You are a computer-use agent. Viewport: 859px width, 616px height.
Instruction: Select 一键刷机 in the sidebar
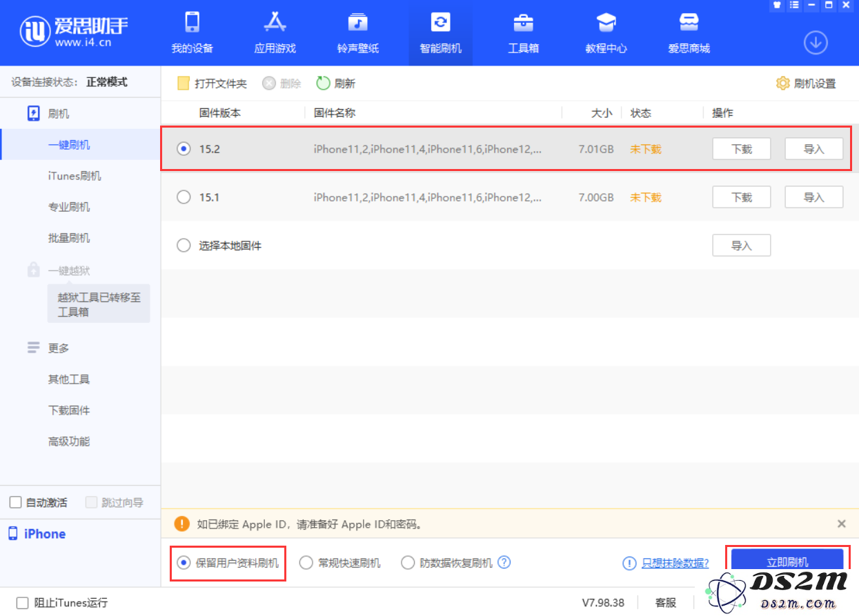[x=80, y=145]
